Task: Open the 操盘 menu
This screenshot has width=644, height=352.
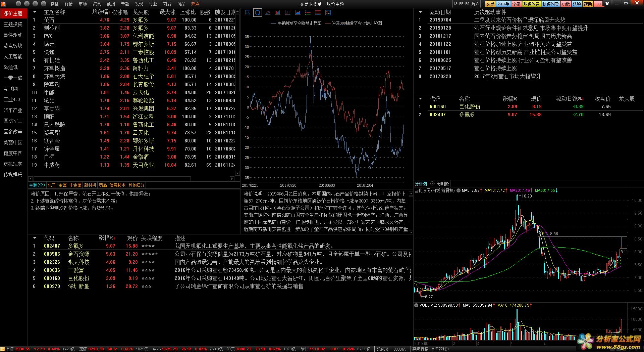Action: (x=55, y=4)
